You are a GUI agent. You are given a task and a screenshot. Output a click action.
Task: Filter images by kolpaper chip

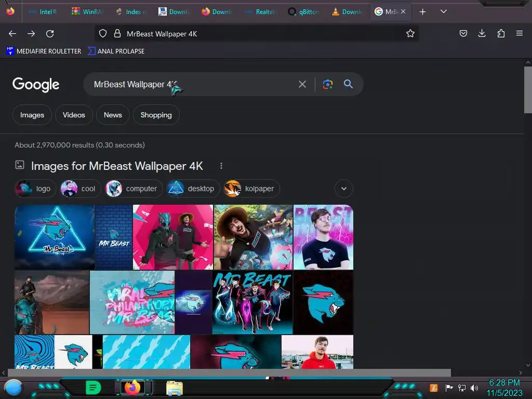click(x=251, y=189)
